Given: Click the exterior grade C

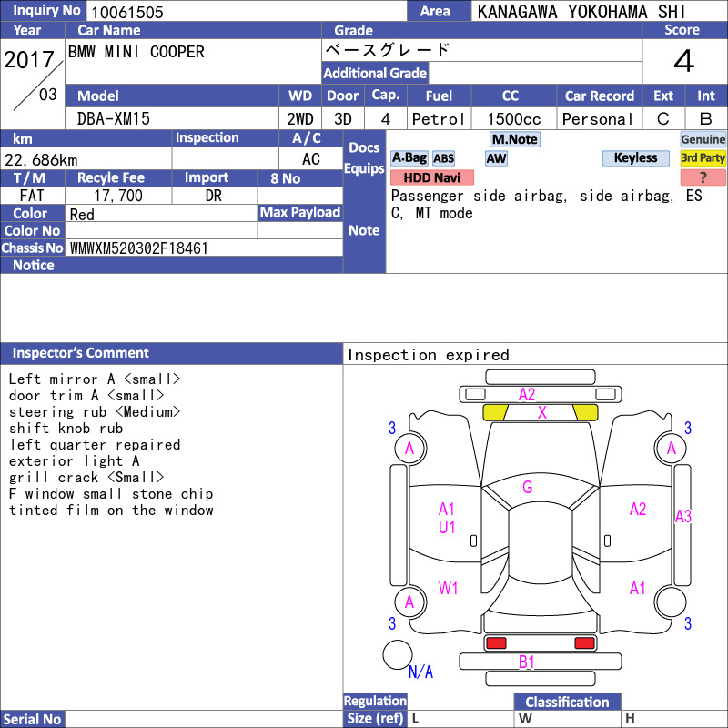Looking at the screenshot, I should [x=663, y=119].
